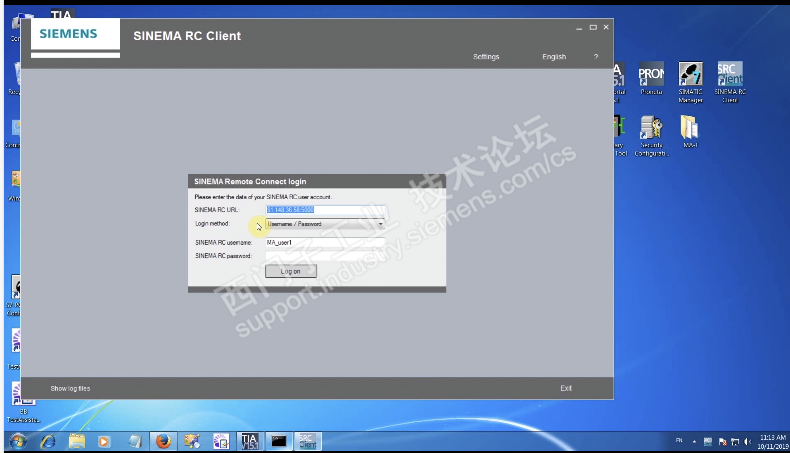Screen dimensions: 790x453
Task: Click the Siemens logo
Action: pos(68,34)
